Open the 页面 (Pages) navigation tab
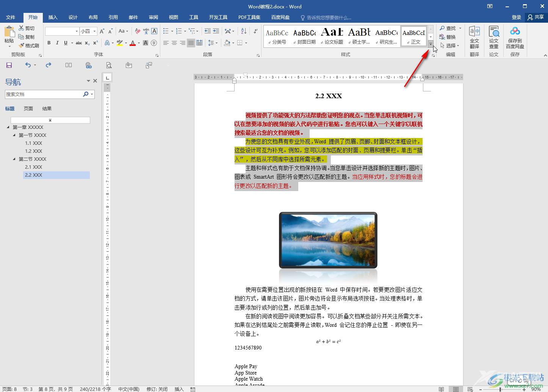Viewport: 548px width, 392px height. pos(28,108)
